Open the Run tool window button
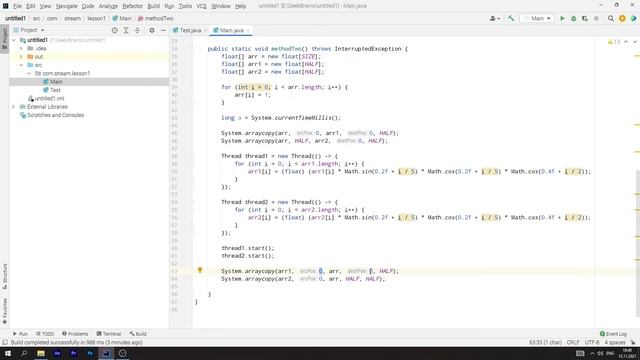This screenshot has height=360, width=640. pyautogui.click(x=20, y=334)
